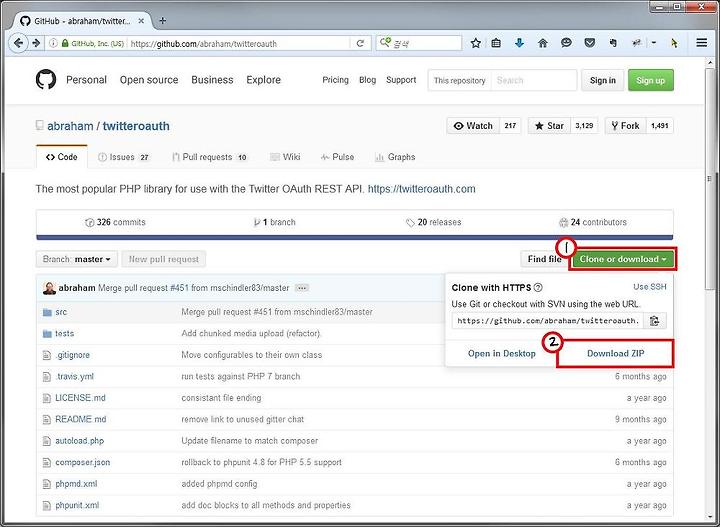720x527 pixels.
Task: Select the clone URL text field
Action: (548, 320)
